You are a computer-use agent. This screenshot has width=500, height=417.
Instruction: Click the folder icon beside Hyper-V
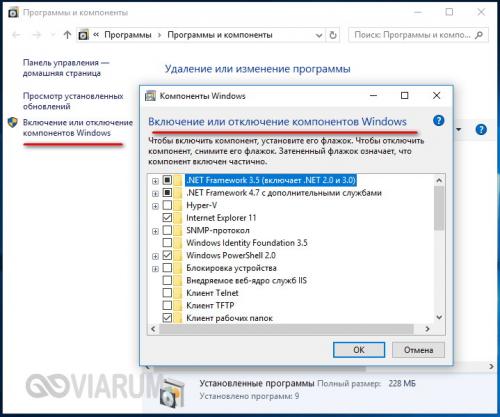178,205
